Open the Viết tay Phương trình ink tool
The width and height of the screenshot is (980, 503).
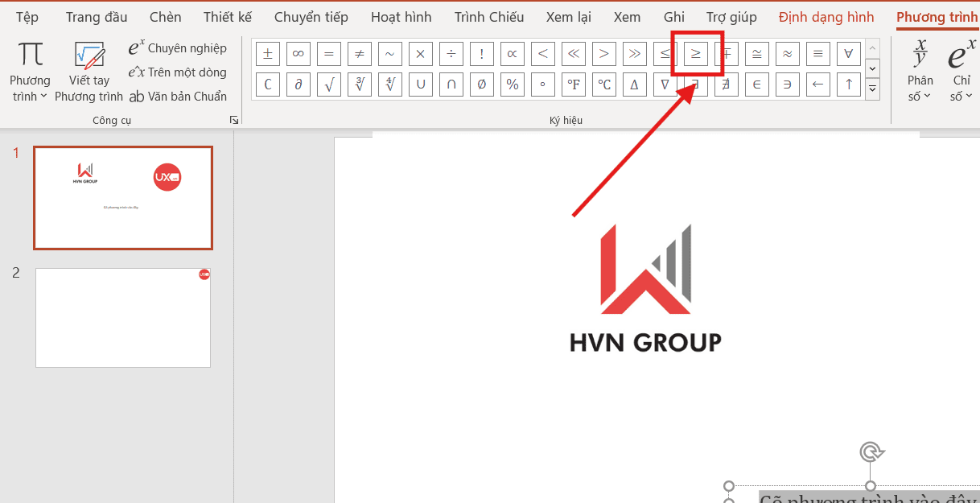pyautogui.click(x=89, y=72)
